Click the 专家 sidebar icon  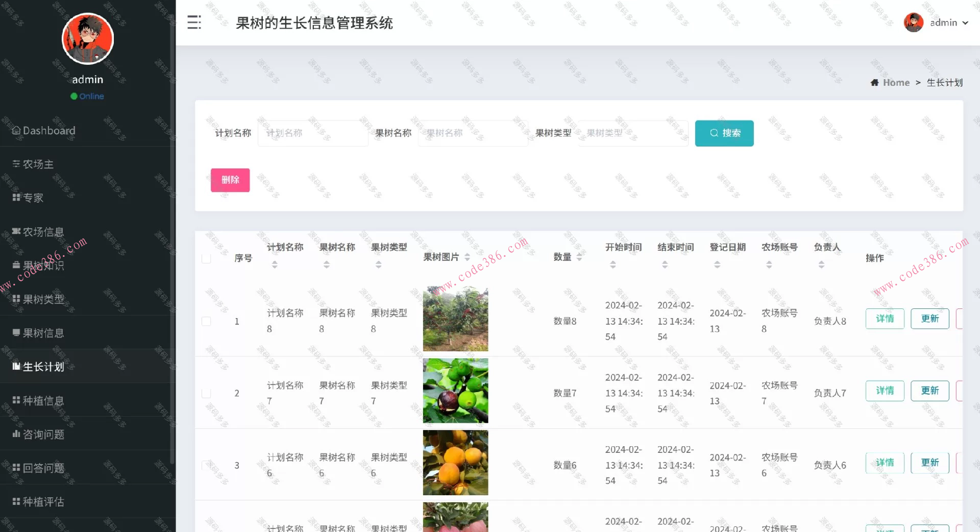(16, 198)
